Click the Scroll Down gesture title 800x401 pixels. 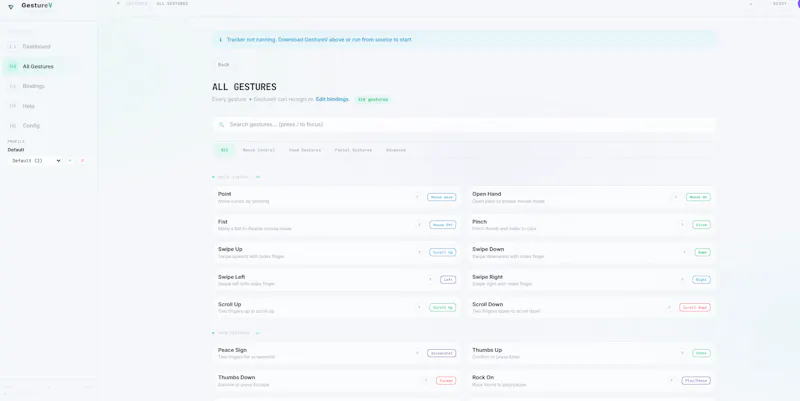pos(488,304)
